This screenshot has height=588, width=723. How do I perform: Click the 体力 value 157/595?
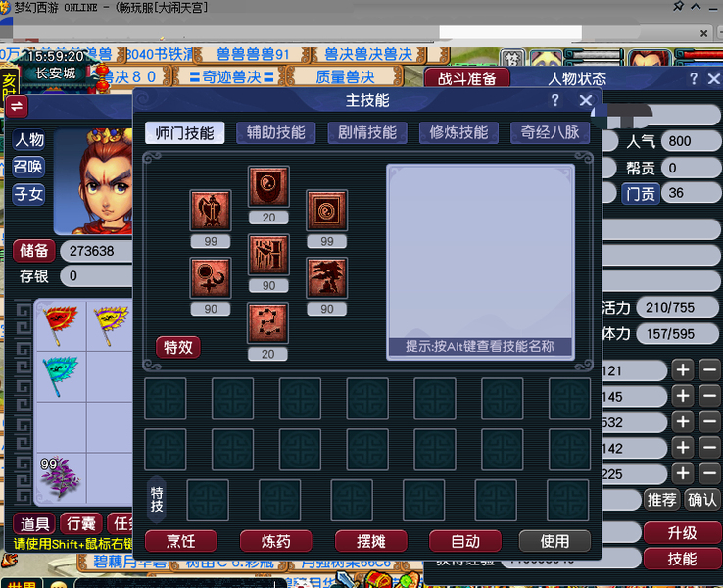pyautogui.click(x=678, y=334)
